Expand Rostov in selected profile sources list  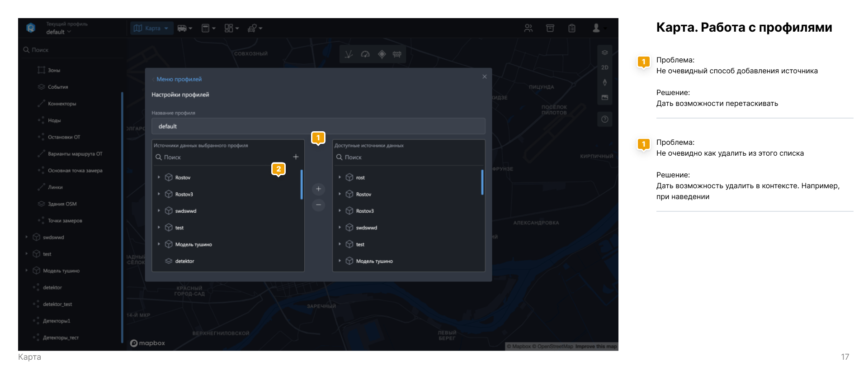coord(159,177)
